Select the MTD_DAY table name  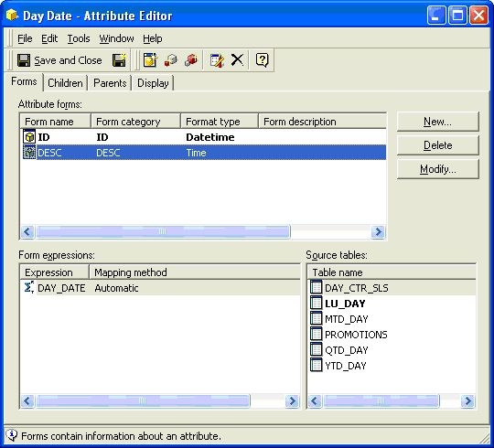tap(346, 319)
